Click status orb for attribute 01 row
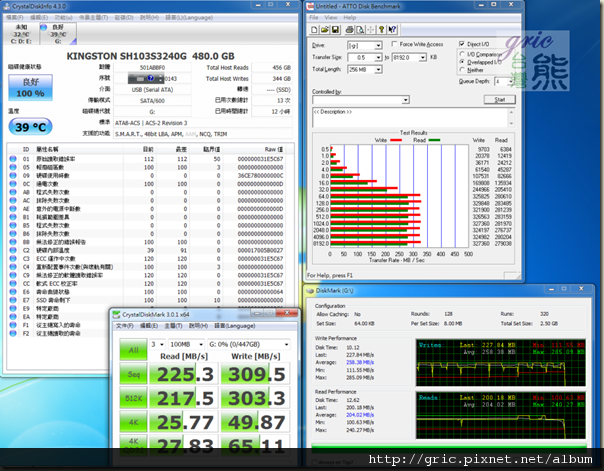The width and height of the screenshot is (604, 471). point(13,159)
